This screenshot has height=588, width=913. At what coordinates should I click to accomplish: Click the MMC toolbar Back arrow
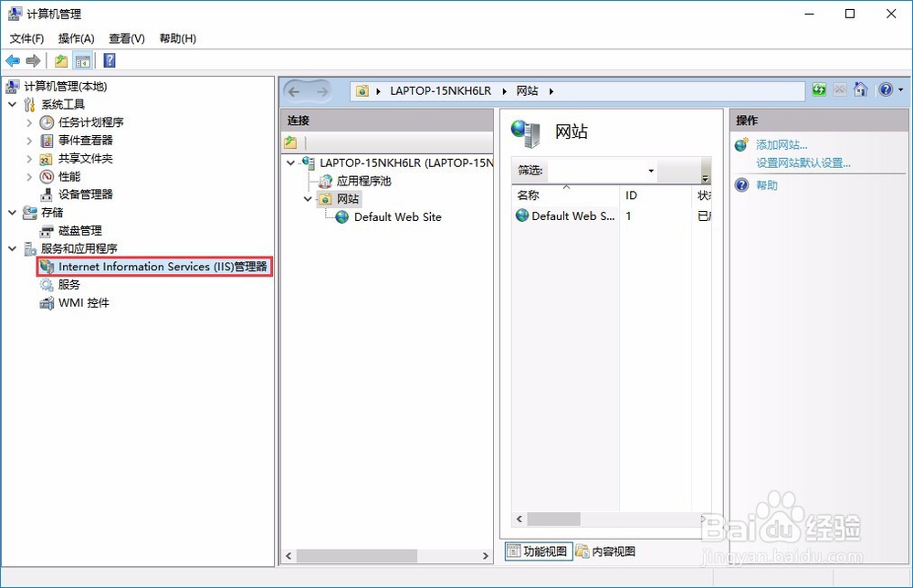pyautogui.click(x=12, y=60)
